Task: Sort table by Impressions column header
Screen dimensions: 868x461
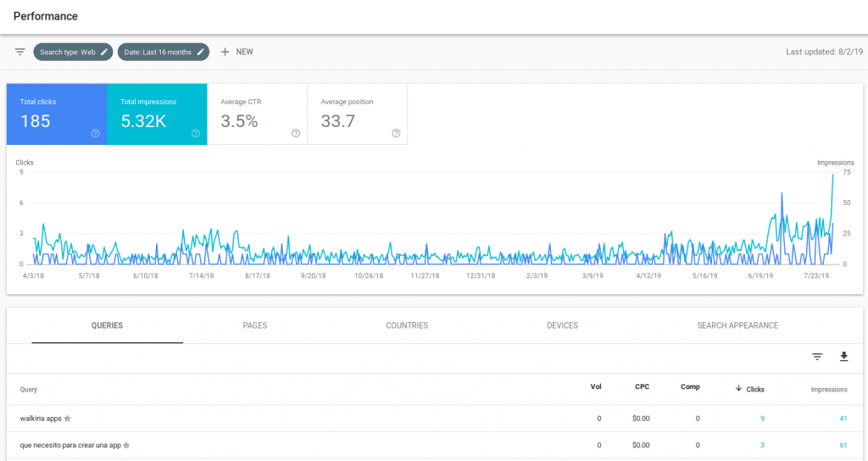Action: pos(829,390)
